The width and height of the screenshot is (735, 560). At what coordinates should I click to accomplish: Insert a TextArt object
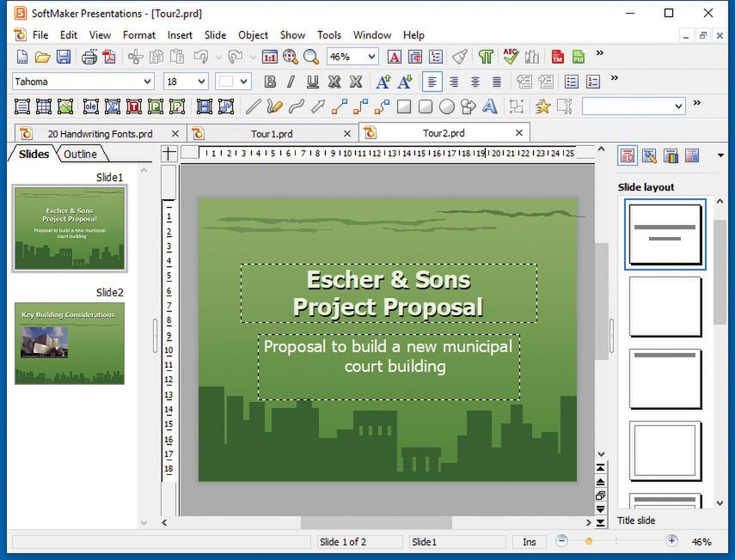[x=490, y=107]
